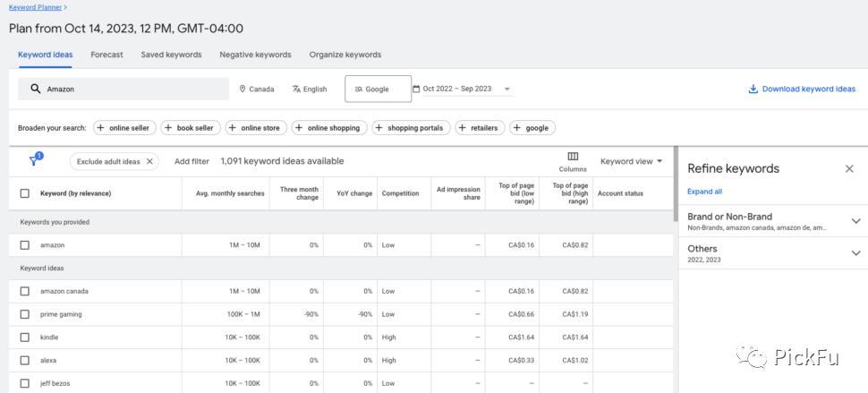Switch to the Keyword ideas tab
Viewport: 868px width, 393px height.
46,55
